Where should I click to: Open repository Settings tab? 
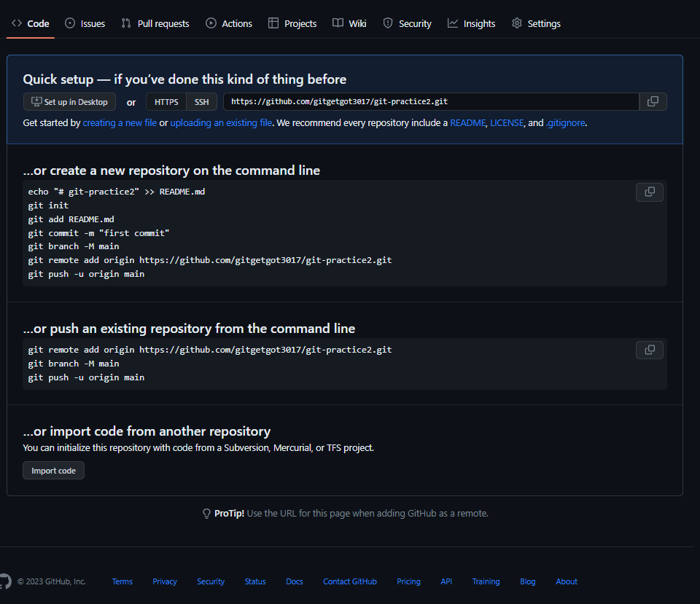click(536, 23)
